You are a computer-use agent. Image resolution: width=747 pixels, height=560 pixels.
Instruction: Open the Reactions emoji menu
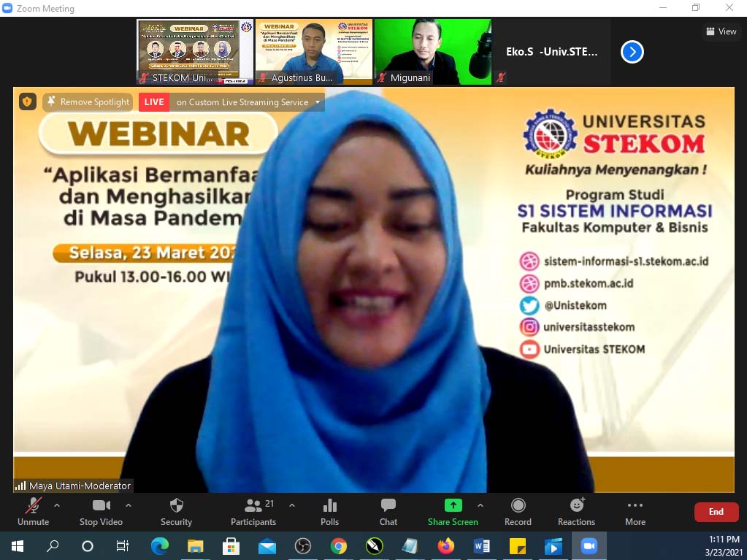coord(576,512)
